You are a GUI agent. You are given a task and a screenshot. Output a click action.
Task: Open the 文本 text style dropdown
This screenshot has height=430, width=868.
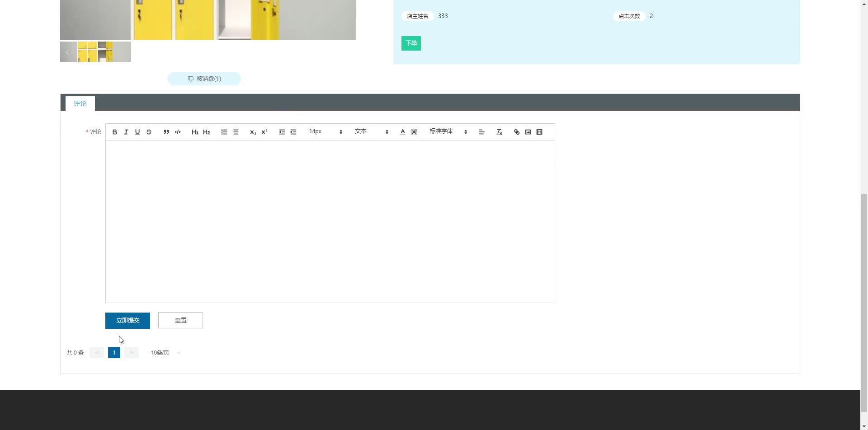[x=372, y=131]
